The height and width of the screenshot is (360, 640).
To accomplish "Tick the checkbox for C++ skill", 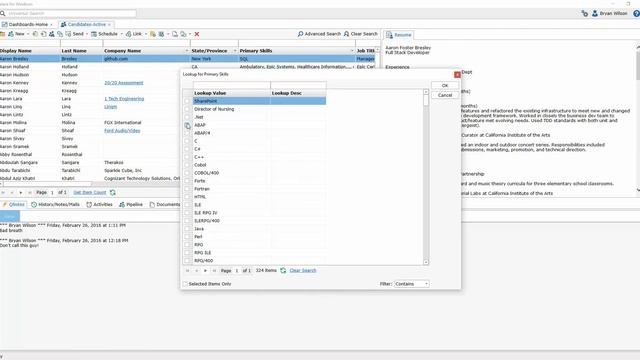I will [187, 157].
